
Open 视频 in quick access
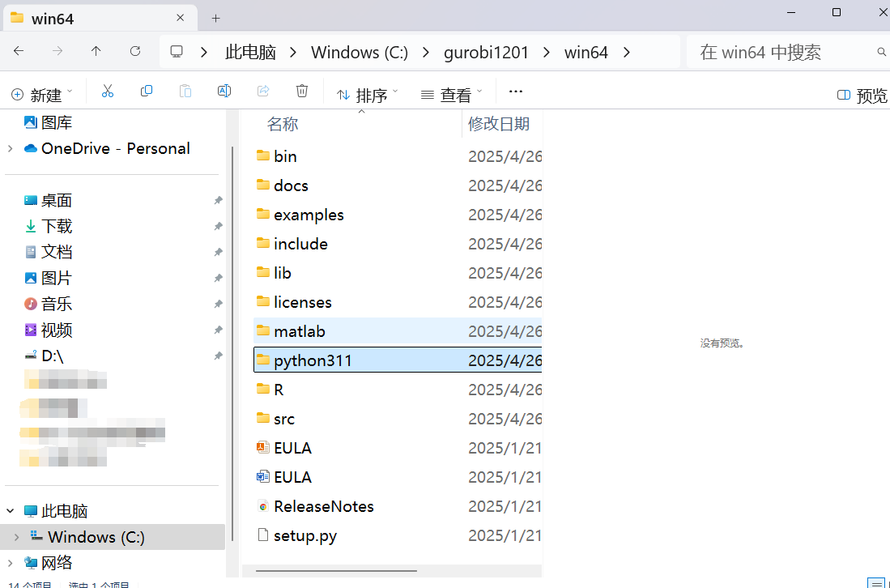(x=48, y=330)
